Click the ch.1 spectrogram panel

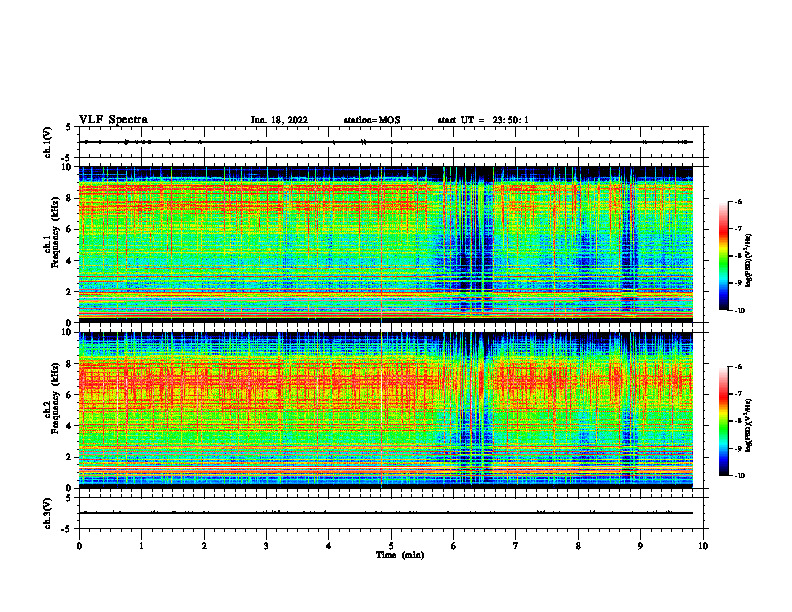[386, 244]
